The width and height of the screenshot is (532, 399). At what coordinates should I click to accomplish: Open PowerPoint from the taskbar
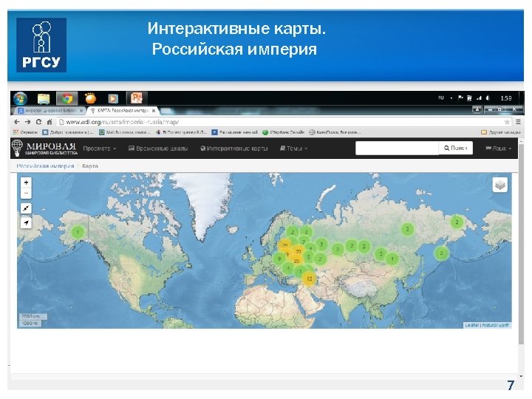click(x=137, y=98)
